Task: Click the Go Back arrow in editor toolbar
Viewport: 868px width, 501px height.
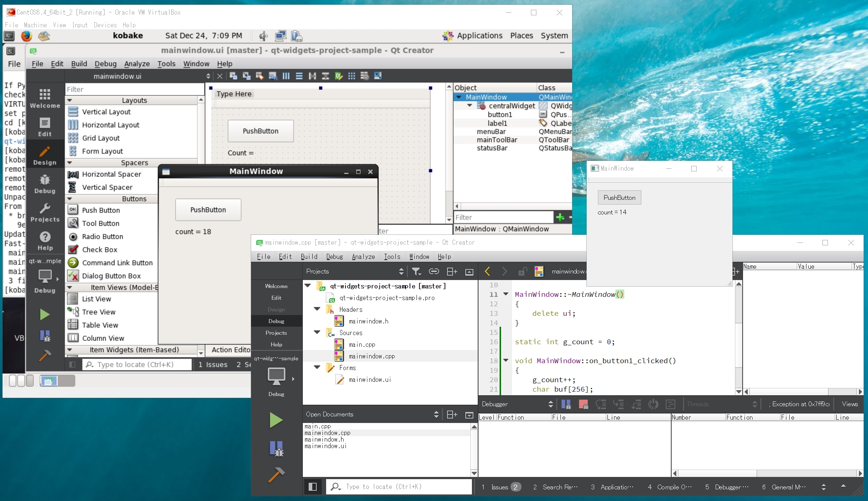Action: [488, 271]
